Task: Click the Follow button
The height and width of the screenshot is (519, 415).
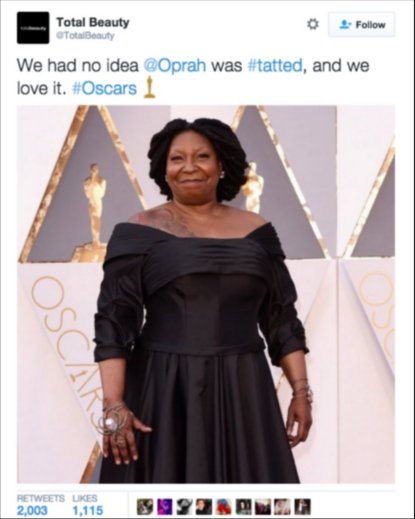Action: (x=362, y=25)
